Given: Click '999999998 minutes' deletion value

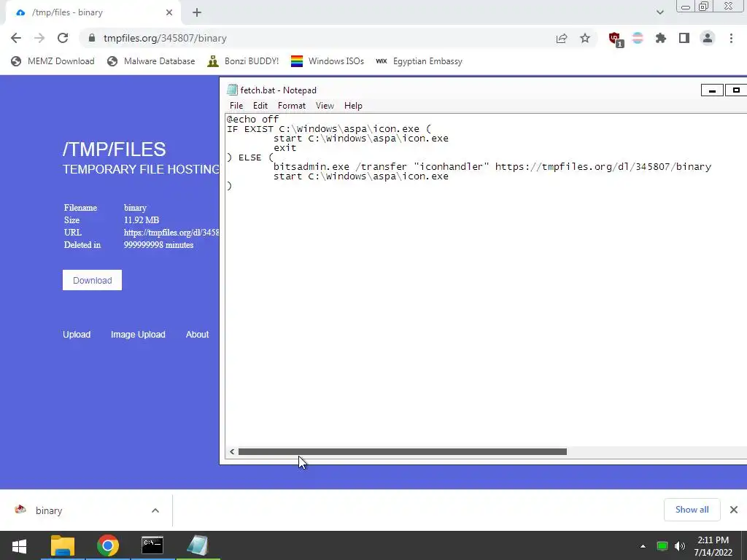Looking at the screenshot, I should pos(158,245).
